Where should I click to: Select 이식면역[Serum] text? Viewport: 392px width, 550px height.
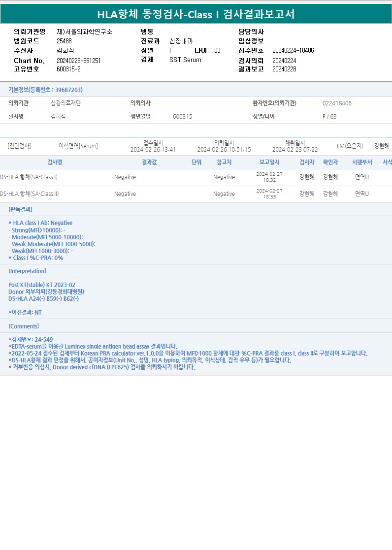78,146
